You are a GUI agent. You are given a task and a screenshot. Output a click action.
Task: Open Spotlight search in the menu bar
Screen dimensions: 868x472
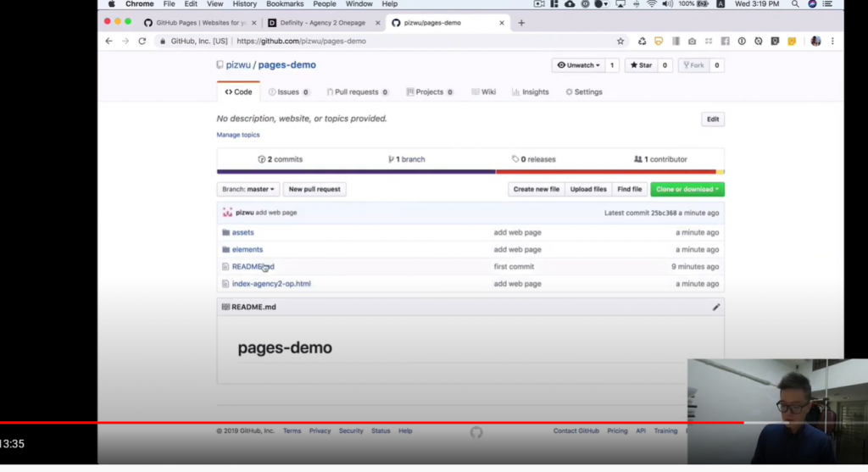[x=795, y=4]
